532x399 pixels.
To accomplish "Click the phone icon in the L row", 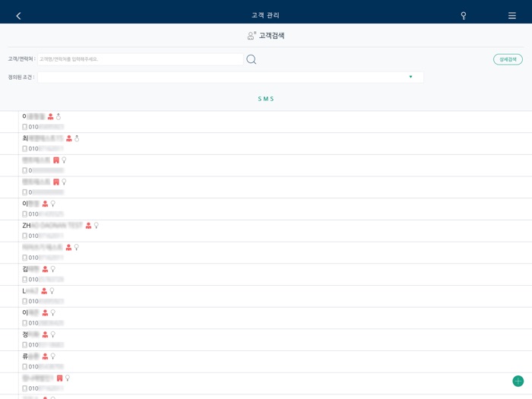I will click(x=25, y=301).
